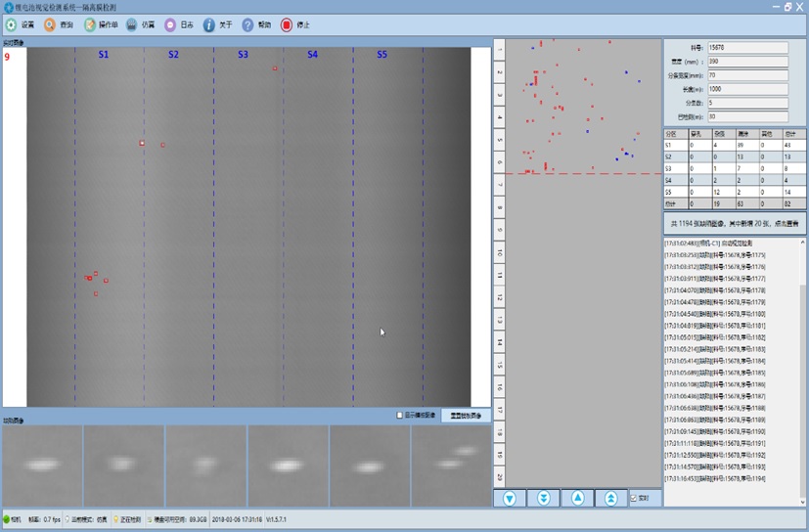Image resolution: width=809 pixels, height=532 pixels.
Task: Click the double up arrow navigation button
Action: tap(611, 498)
